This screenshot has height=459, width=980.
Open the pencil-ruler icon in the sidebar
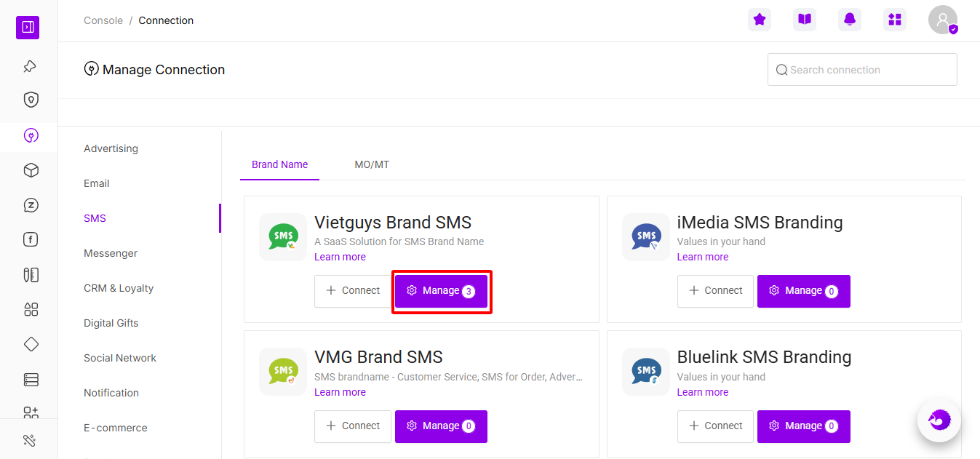point(31,275)
